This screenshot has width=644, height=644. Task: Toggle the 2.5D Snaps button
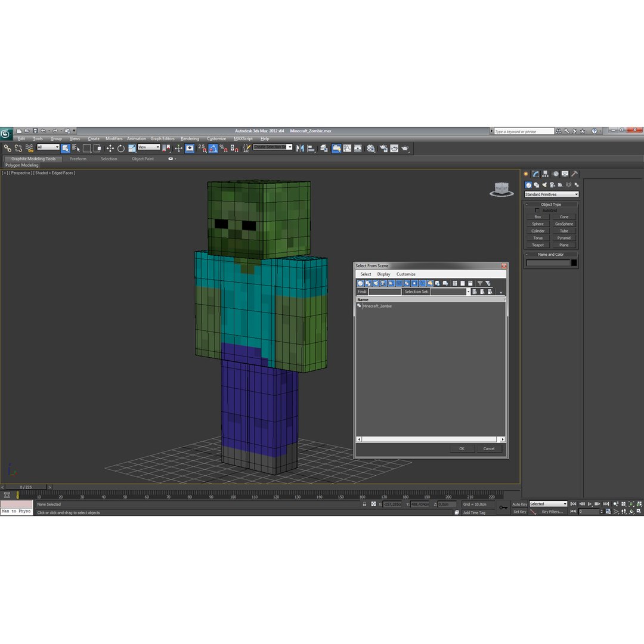pos(202,148)
